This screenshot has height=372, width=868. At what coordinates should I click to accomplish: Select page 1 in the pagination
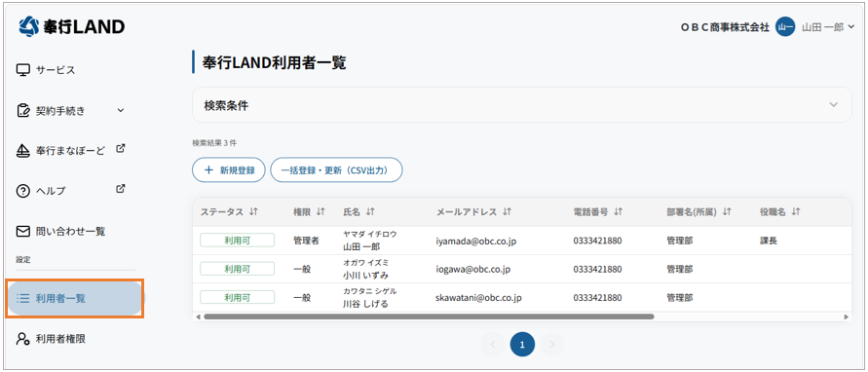522,345
